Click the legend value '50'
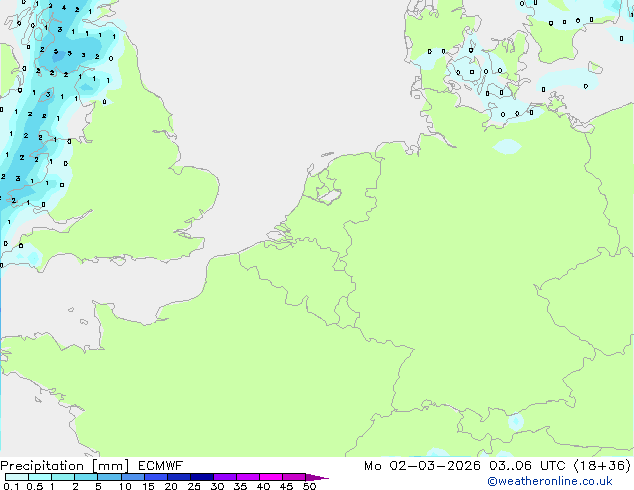 pyautogui.click(x=309, y=486)
